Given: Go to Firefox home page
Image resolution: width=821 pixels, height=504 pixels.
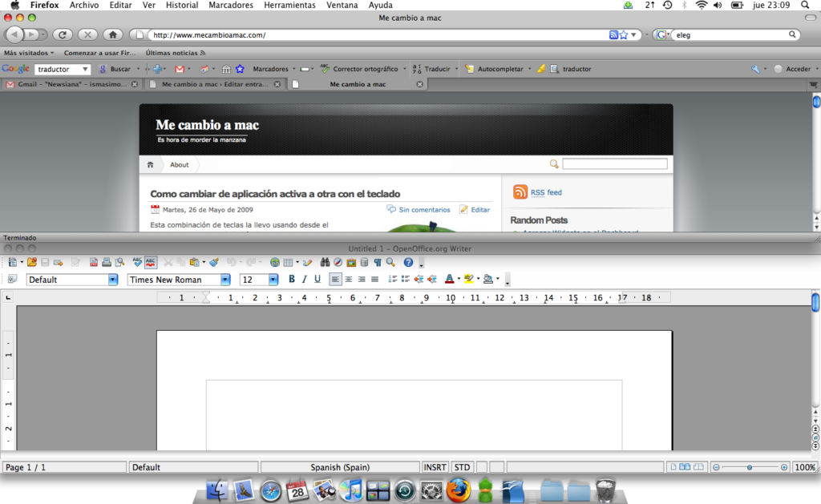Looking at the screenshot, I should tap(112, 34).
